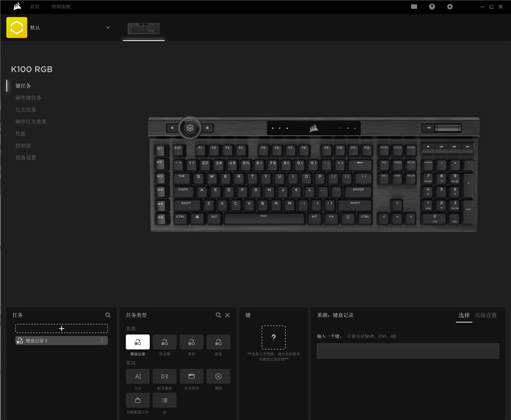Select the FN key on the keyboard
The image size is (511, 420).
[331, 218]
